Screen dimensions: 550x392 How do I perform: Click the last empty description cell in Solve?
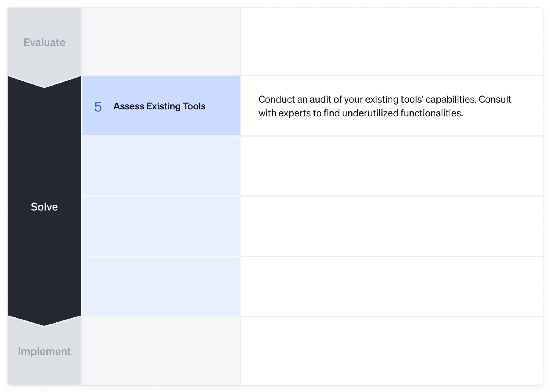392,286
